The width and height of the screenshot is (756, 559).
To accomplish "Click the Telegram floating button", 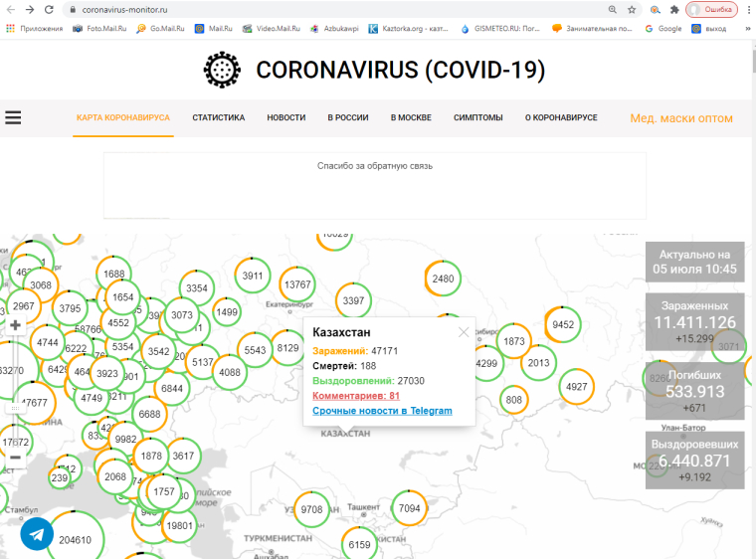I will [x=37, y=535].
